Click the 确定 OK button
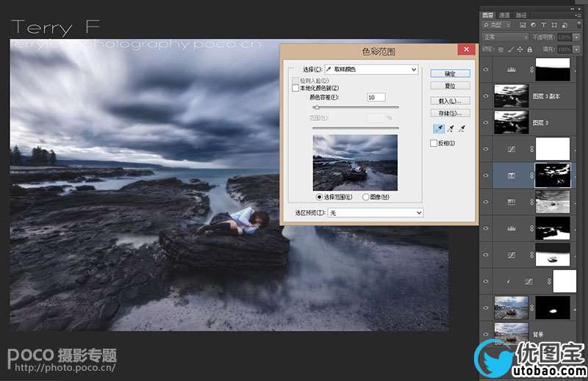 coord(450,73)
